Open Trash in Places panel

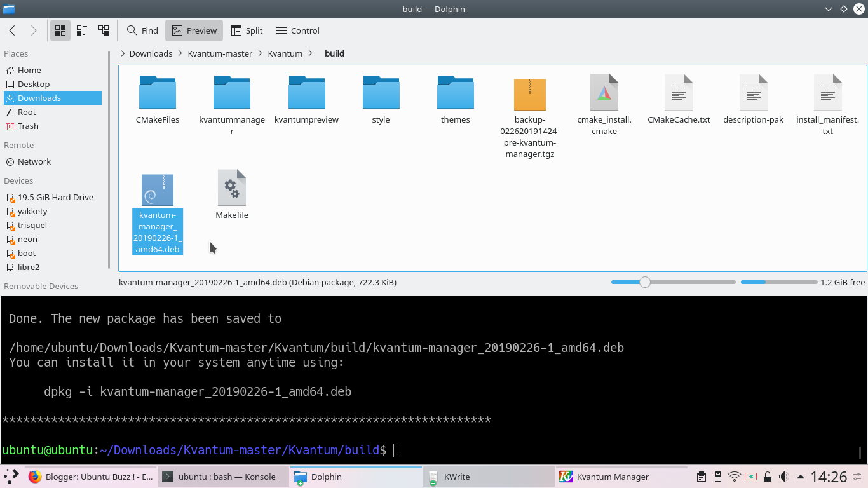click(53, 126)
